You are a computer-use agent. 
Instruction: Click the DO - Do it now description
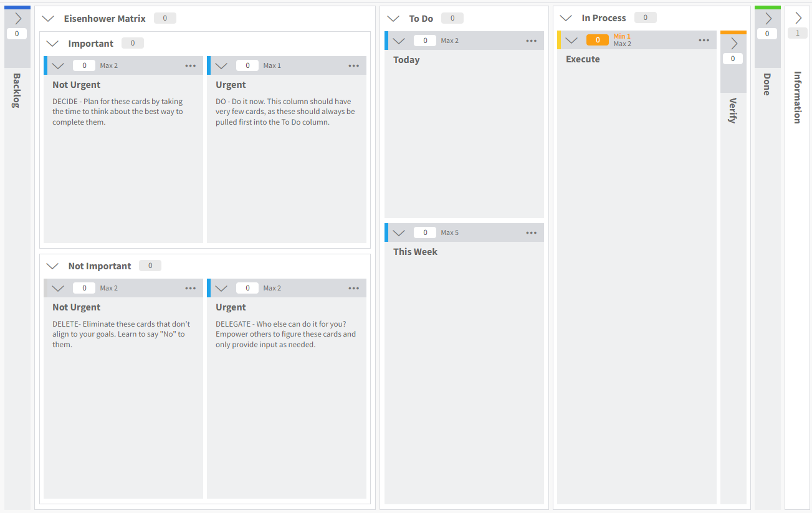click(285, 112)
